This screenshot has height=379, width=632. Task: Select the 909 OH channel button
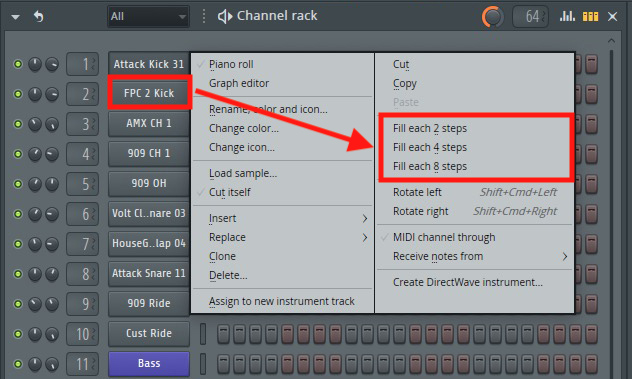click(149, 183)
